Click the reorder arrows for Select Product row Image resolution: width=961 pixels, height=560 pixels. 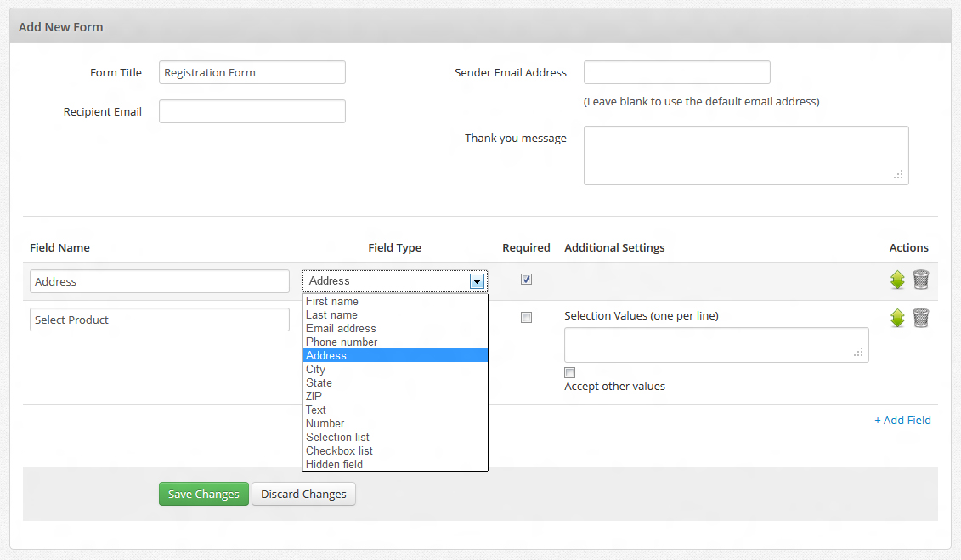[897, 318]
